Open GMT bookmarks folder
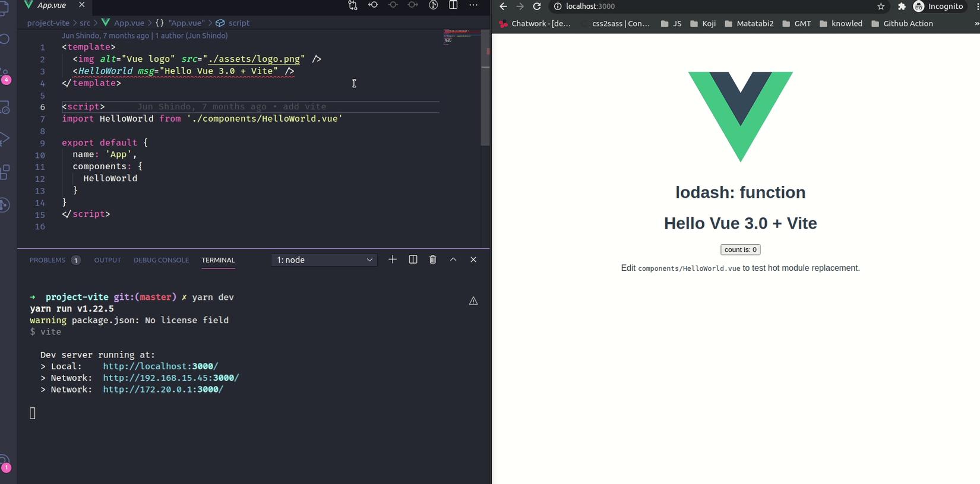 [796, 24]
